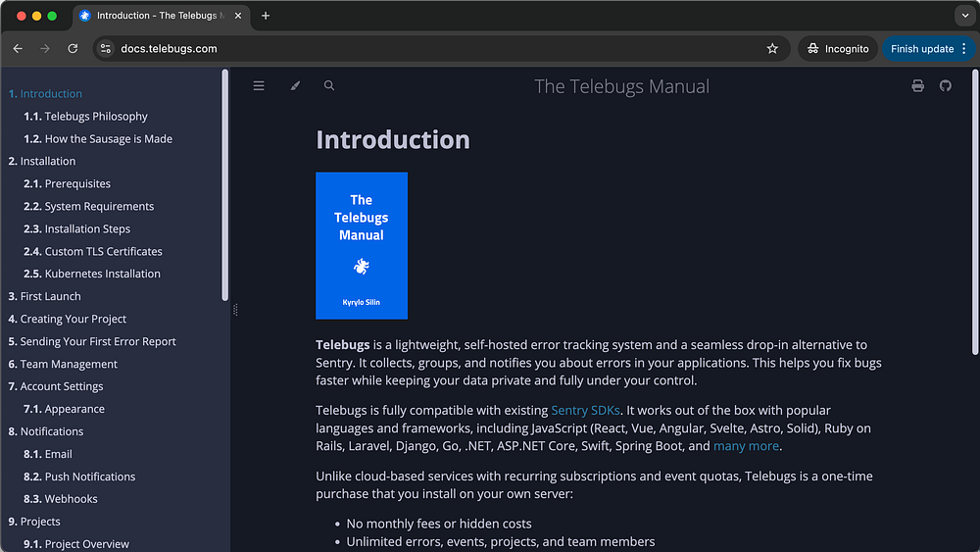The width and height of the screenshot is (980, 552).
Task: Open chapter 9. Projects
Action: (x=34, y=522)
